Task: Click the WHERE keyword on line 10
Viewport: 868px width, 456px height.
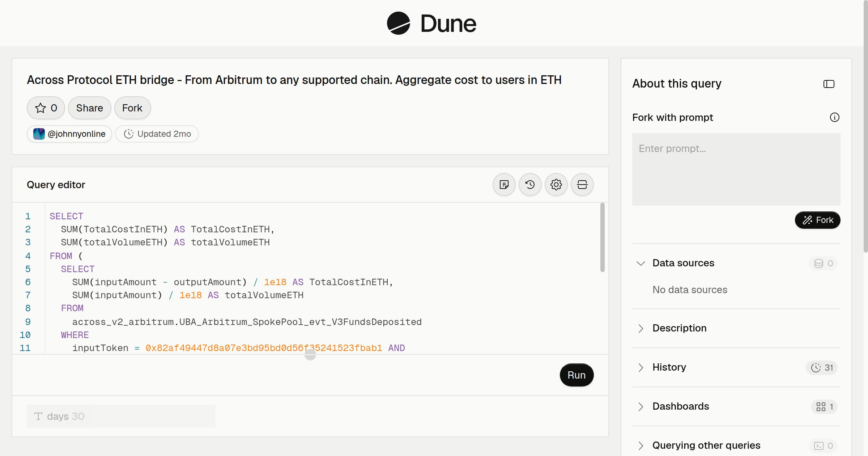Action: pos(75,335)
